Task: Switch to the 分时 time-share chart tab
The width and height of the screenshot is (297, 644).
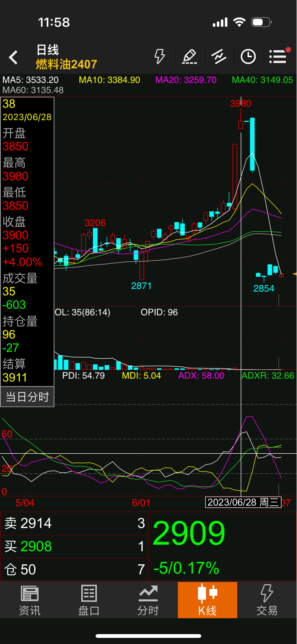Action: [x=148, y=600]
